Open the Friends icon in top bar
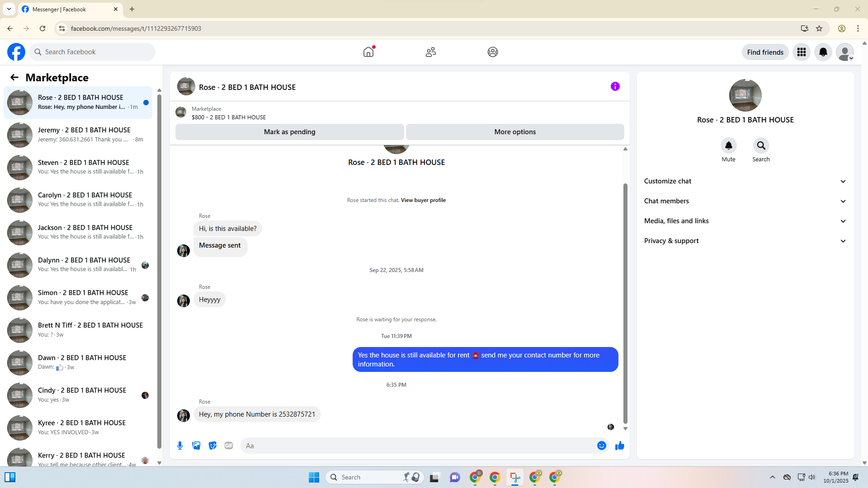This screenshot has height=488, width=868. (x=431, y=52)
